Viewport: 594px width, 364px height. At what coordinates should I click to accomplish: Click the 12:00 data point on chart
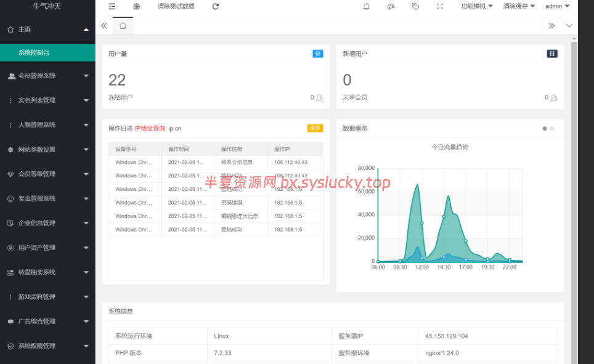click(x=422, y=223)
